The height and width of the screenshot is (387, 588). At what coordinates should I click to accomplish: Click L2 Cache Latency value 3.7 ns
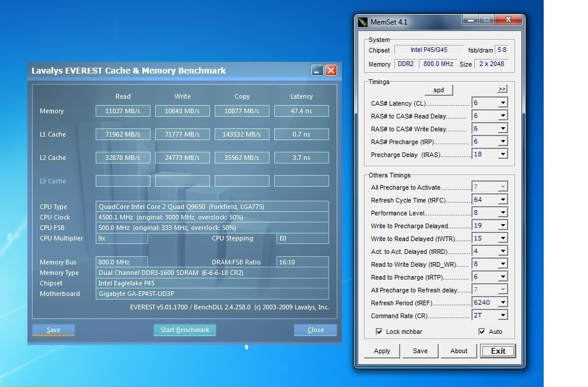[302, 158]
